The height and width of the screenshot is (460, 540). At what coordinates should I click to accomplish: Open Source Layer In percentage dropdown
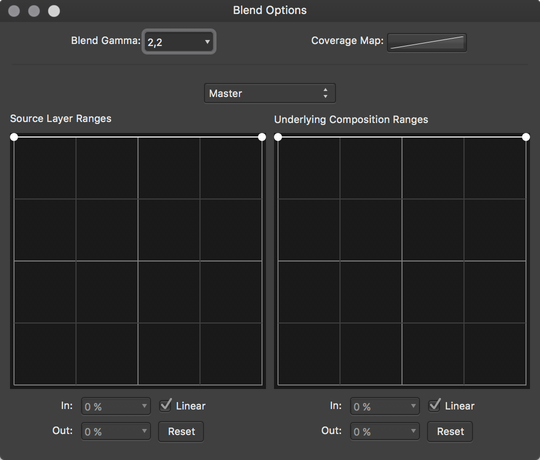click(116, 406)
